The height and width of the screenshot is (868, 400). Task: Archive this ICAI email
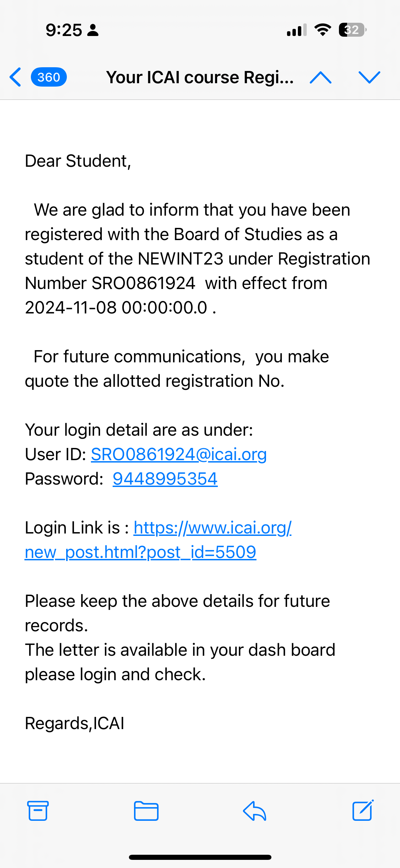coord(38,811)
